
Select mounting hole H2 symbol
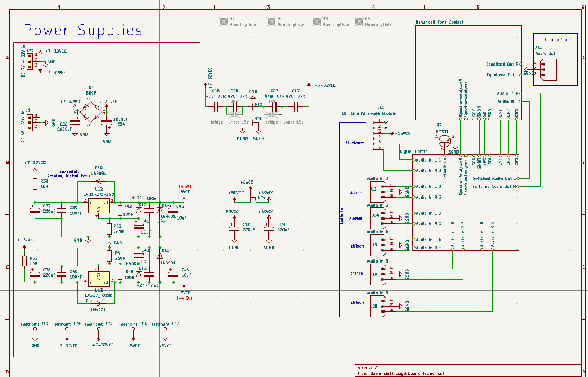pos(223,22)
